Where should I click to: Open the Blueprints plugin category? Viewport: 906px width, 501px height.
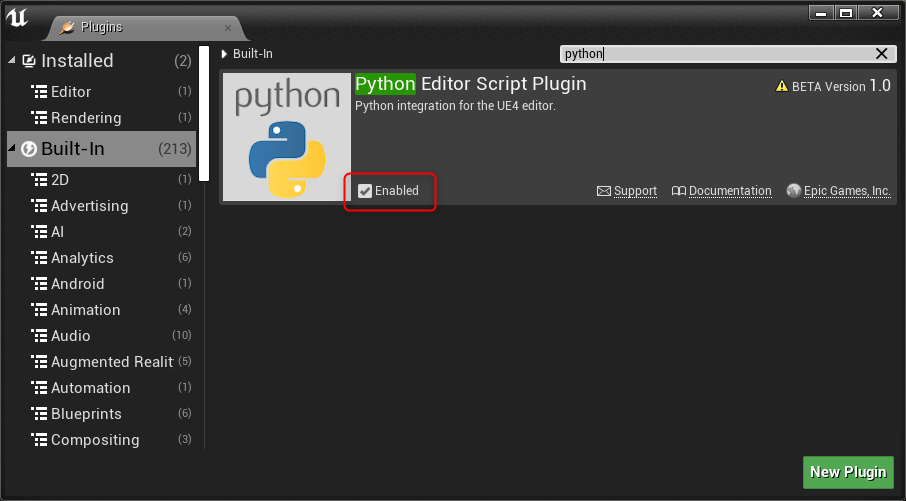pos(102,414)
